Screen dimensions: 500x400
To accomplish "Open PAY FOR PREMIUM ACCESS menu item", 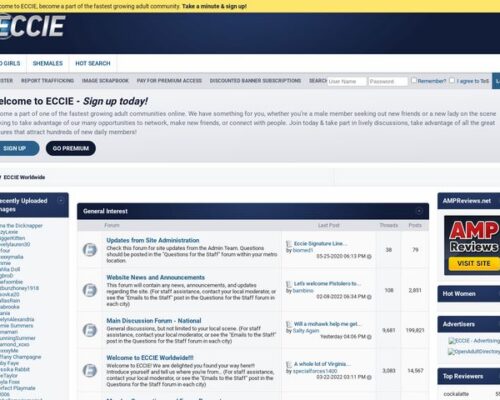I will click(x=169, y=81).
